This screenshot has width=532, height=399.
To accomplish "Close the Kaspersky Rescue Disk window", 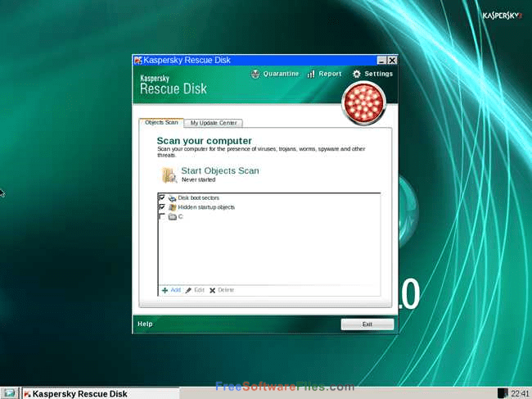I will point(392,61).
